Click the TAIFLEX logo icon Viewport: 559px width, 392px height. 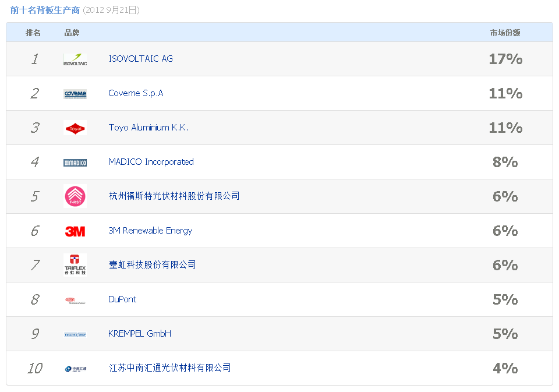tap(75, 265)
